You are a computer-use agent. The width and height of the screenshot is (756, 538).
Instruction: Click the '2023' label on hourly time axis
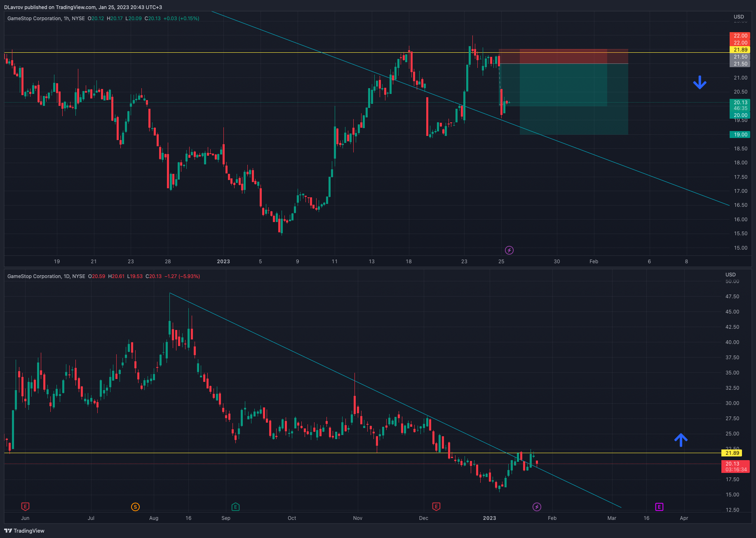223,262
